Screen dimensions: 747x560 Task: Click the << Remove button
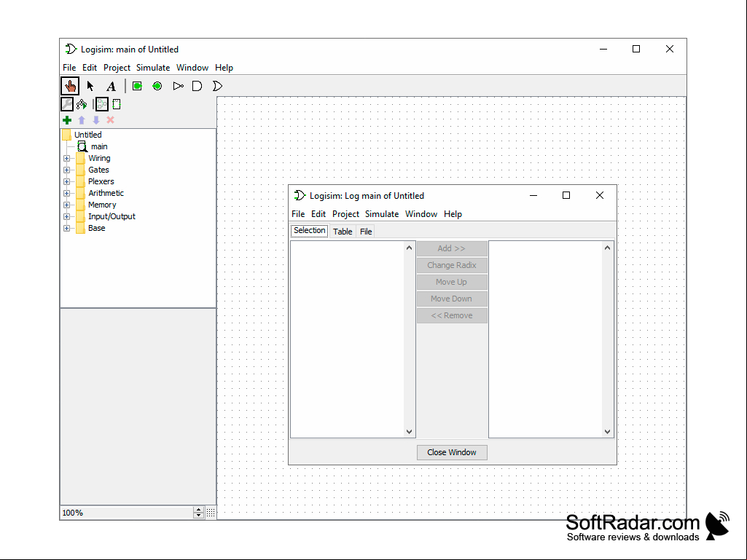point(452,315)
